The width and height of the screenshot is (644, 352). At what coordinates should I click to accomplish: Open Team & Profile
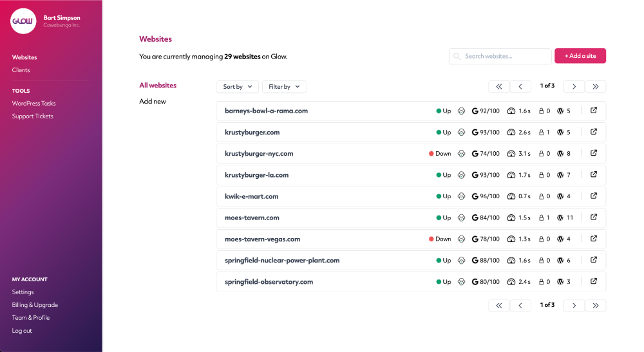click(31, 317)
